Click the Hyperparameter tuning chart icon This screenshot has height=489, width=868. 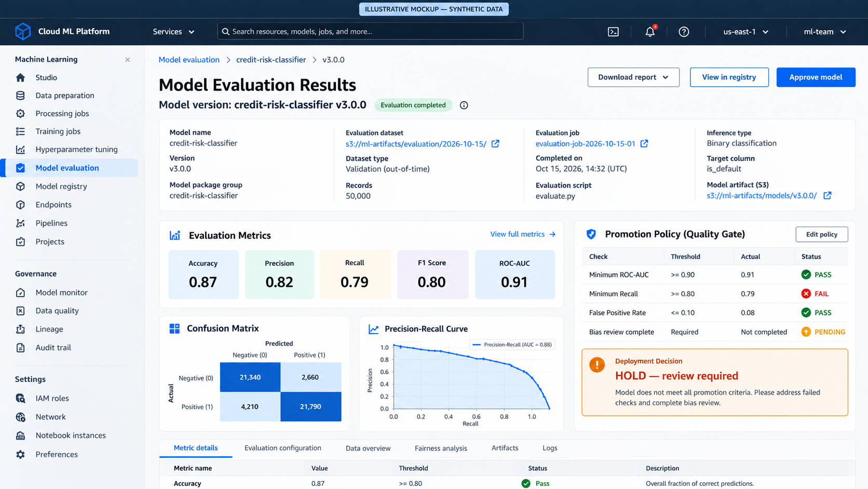pos(20,149)
